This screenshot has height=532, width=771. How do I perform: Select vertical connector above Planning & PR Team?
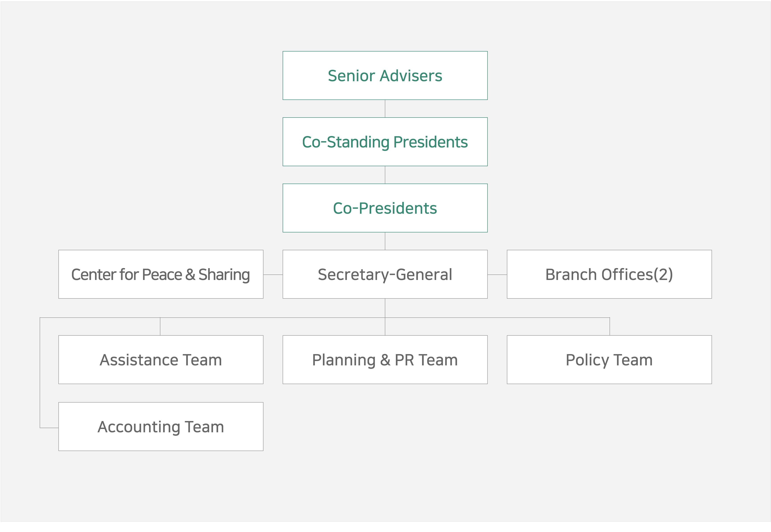(385, 327)
